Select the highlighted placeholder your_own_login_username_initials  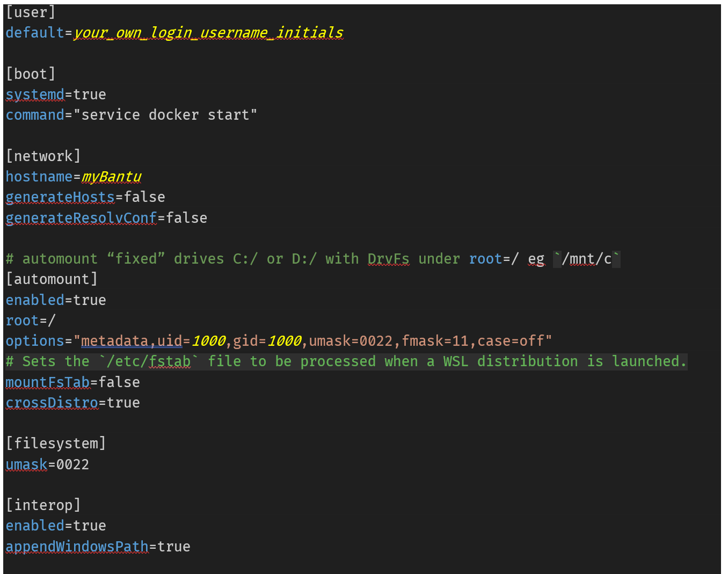point(208,32)
